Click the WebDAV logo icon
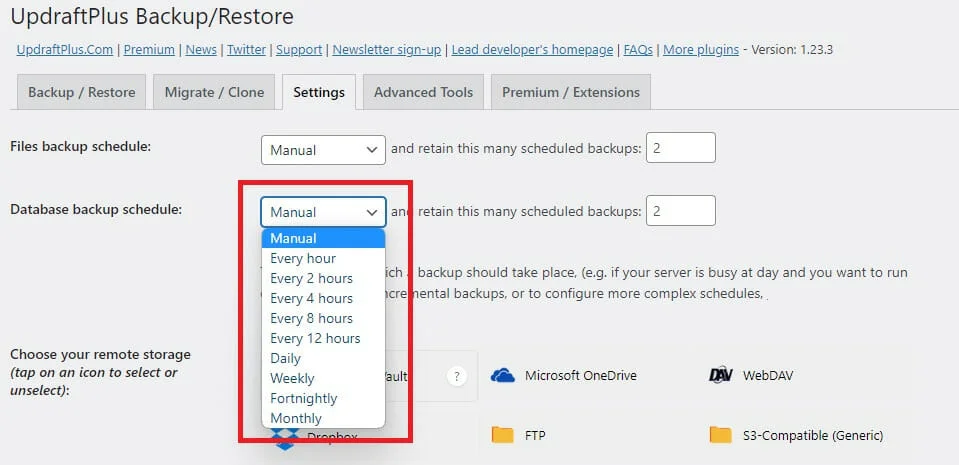 pos(720,375)
